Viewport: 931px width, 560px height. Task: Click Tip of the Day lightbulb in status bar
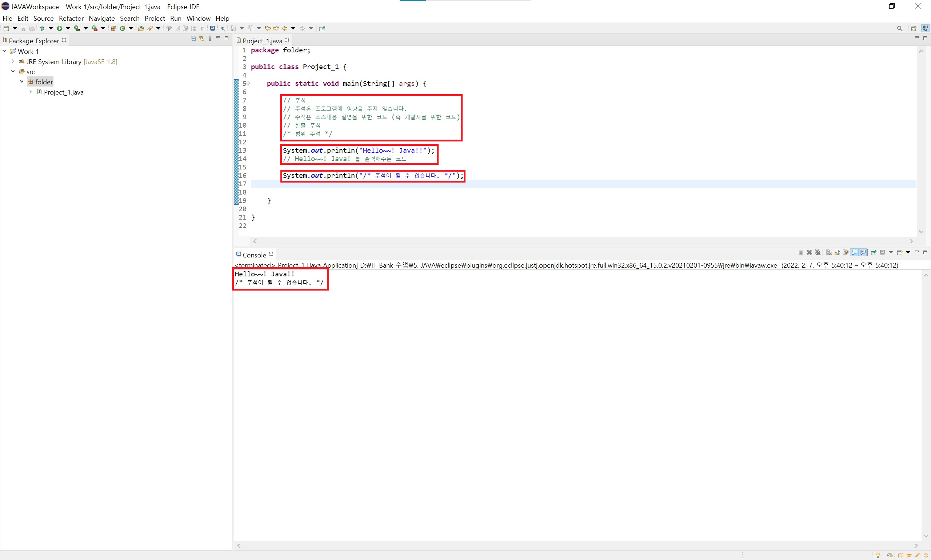tap(878, 555)
